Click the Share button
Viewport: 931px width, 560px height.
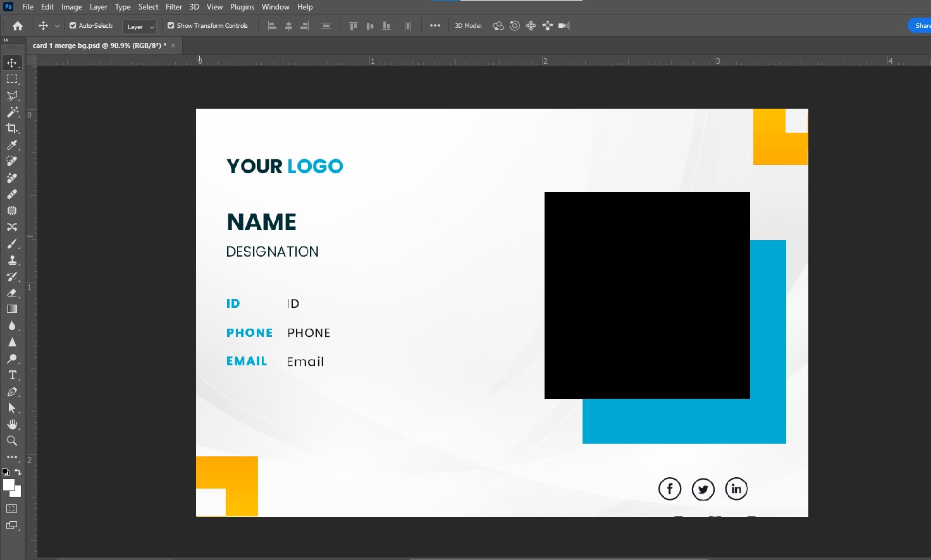[921, 26]
